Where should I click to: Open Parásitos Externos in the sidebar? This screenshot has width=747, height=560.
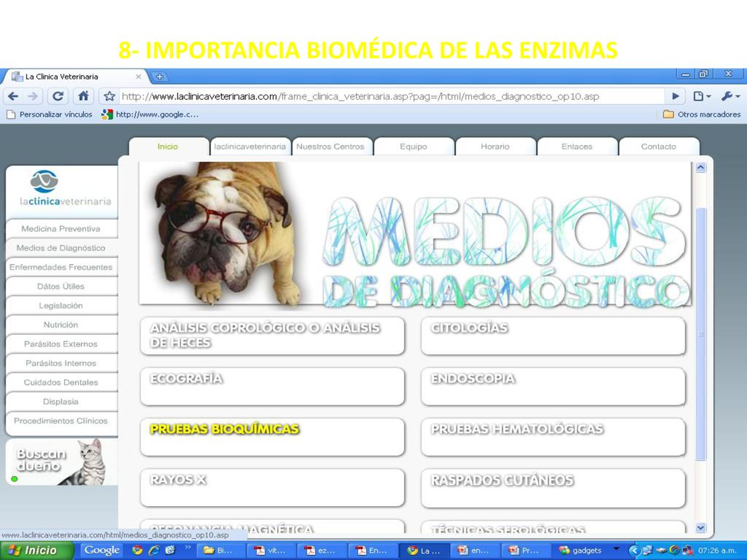(x=61, y=344)
